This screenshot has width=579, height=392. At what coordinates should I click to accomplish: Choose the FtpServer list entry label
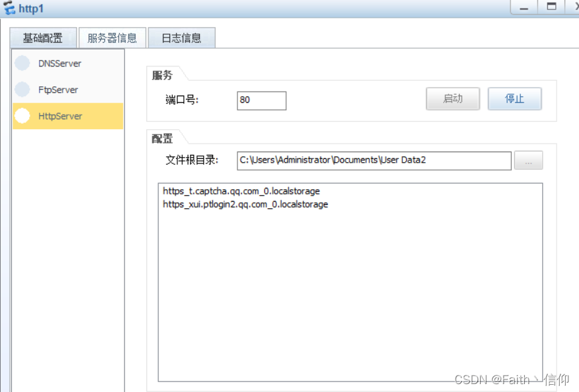(58, 90)
